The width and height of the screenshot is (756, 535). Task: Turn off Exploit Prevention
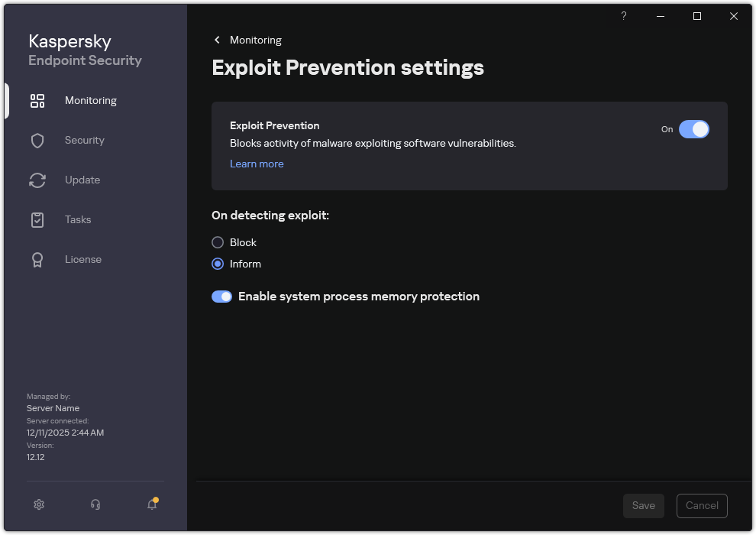click(x=694, y=129)
